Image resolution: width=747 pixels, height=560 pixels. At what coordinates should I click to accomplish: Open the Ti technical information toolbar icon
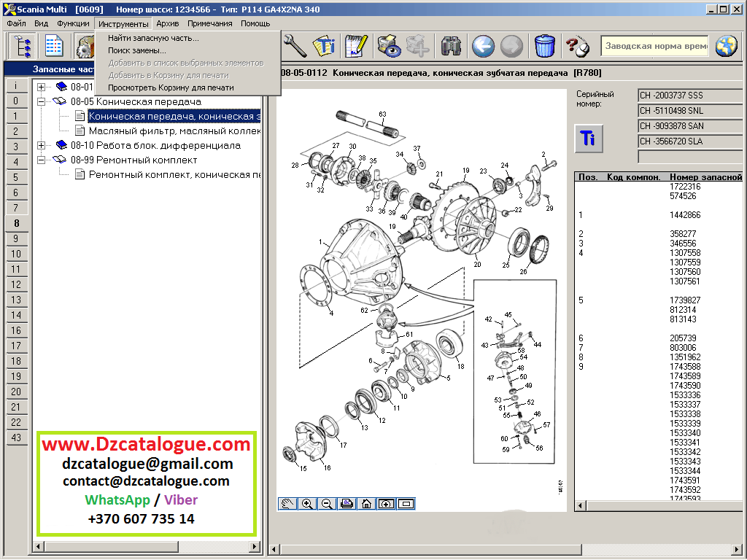(325, 46)
